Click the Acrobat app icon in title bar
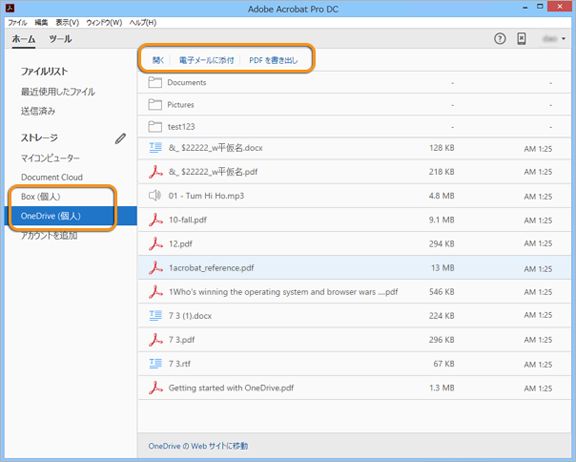 point(10,8)
